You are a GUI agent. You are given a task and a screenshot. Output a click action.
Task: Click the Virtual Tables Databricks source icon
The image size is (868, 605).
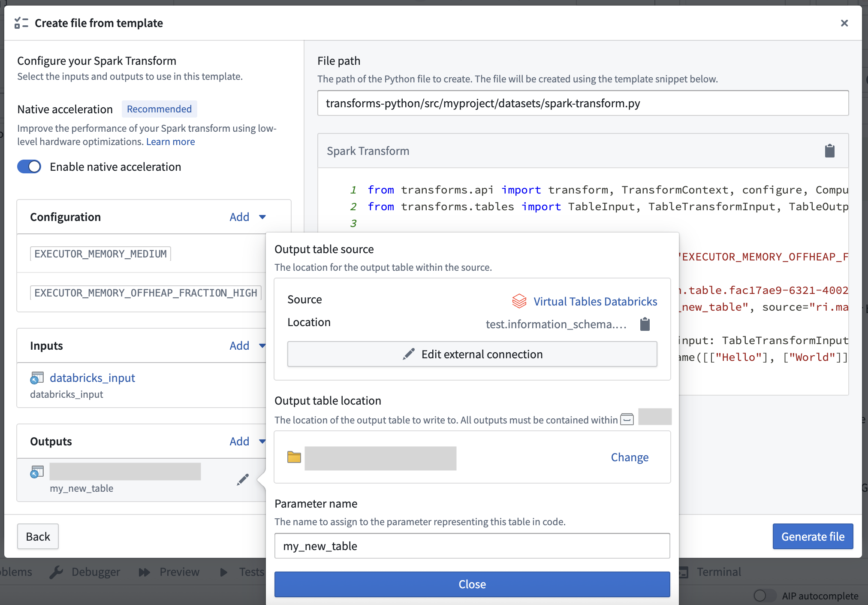(519, 301)
